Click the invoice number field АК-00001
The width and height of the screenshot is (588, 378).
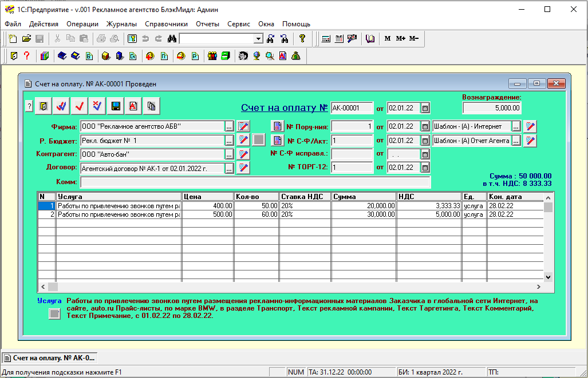(x=352, y=108)
